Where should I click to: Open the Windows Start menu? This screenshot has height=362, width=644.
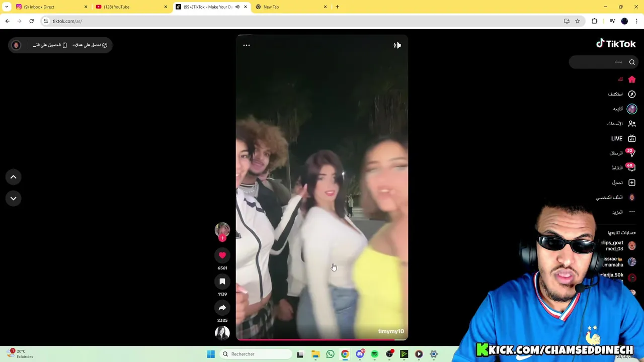pyautogui.click(x=211, y=354)
